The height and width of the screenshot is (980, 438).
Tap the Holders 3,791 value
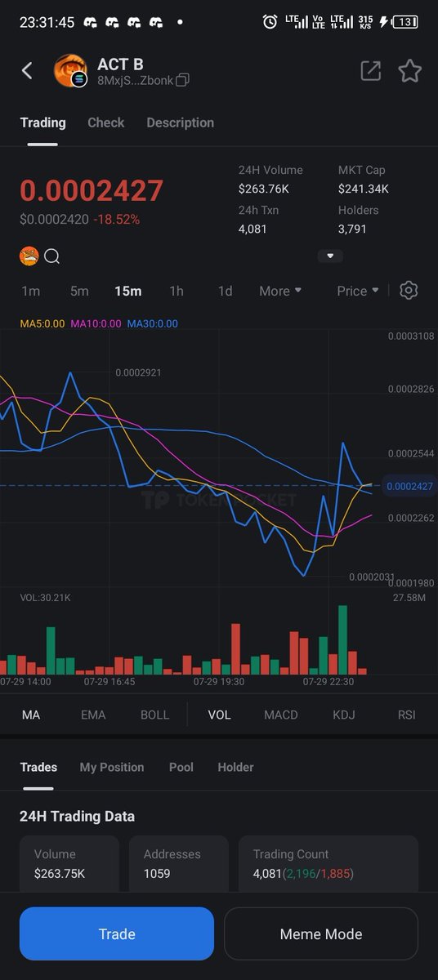[x=353, y=229]
